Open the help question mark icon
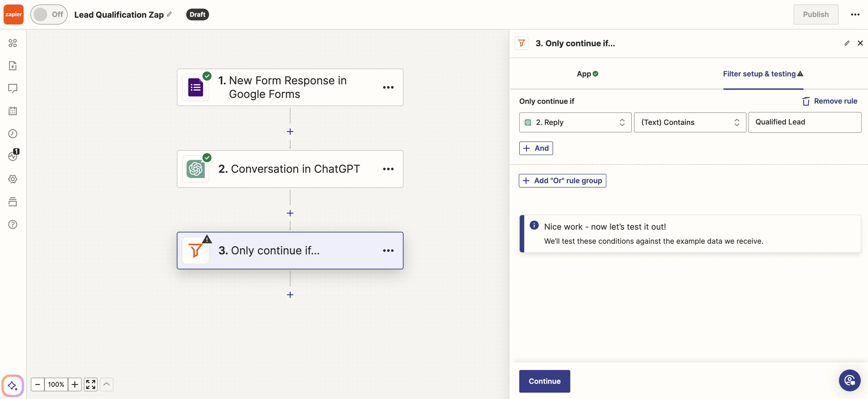Viewport: 868px width, 399px height. point(13,224)
